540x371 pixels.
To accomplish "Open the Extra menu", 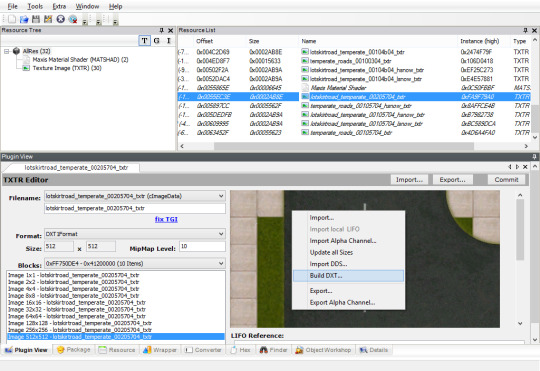I will click(59, 6).
